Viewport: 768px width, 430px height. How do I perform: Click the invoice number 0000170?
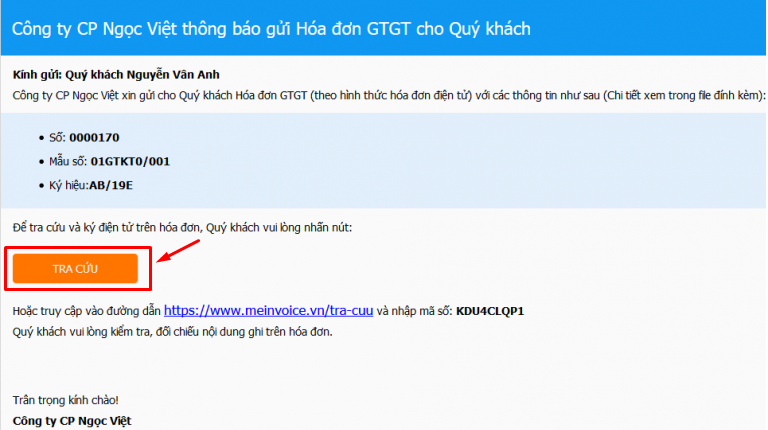pyautogui.click(x=94, y=138)
